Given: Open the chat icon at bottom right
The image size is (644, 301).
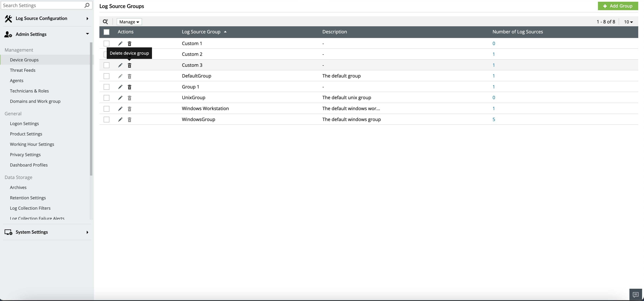Looking at the screenshot, I should tap(636, 294).
